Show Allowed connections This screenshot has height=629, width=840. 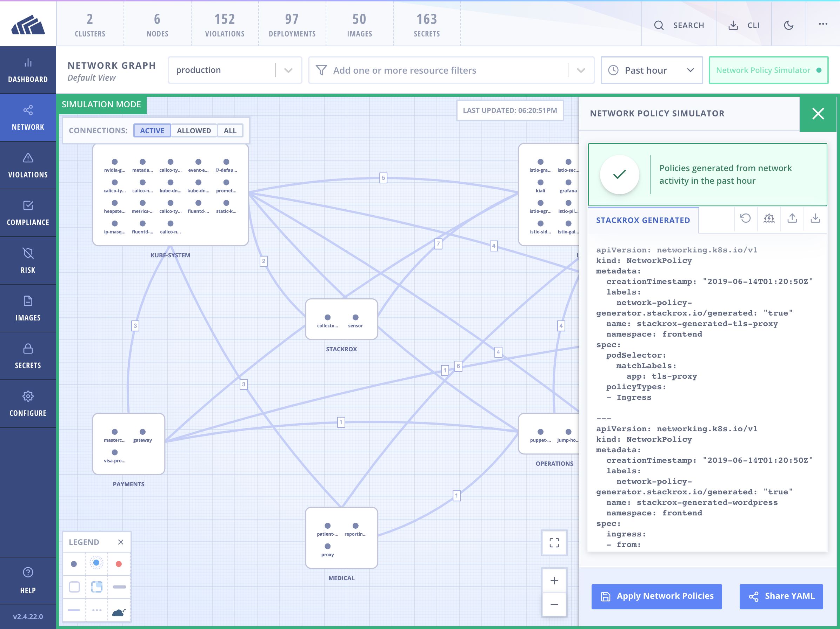point(194,130)
